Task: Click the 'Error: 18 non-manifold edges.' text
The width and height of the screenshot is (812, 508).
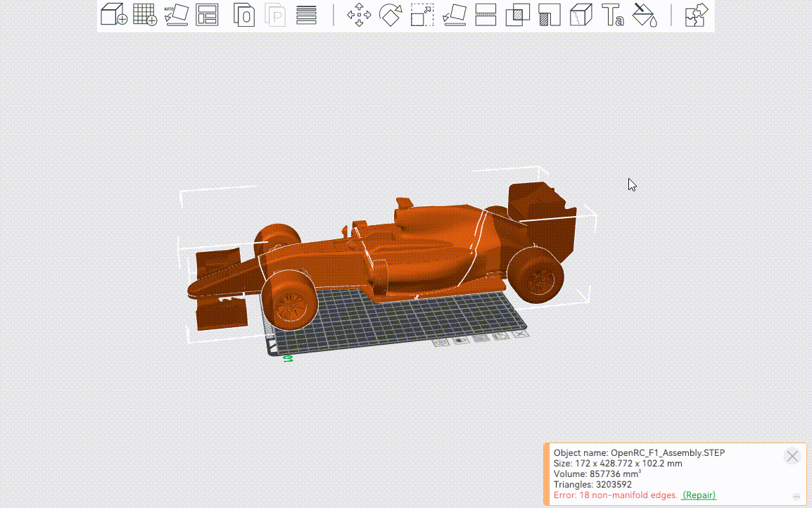Action: (615, 495)
